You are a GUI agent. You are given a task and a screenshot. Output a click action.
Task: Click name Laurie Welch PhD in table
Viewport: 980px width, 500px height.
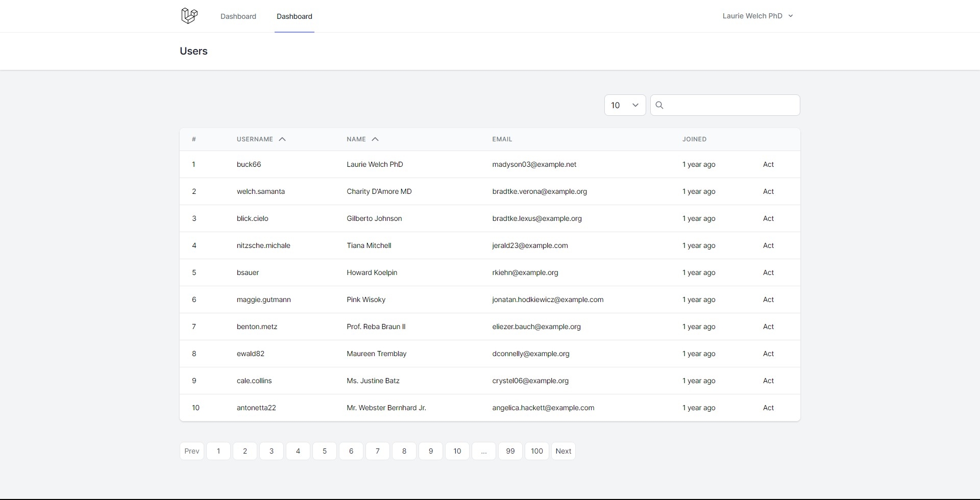click(x=375, y=164)
